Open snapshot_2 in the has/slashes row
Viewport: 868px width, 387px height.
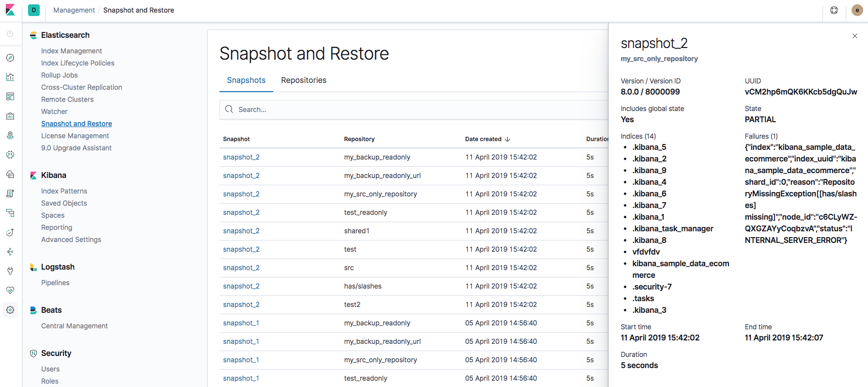pos(241,286)
